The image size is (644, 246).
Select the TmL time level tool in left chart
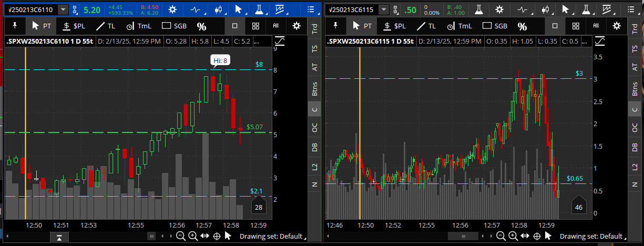(138, 26)
